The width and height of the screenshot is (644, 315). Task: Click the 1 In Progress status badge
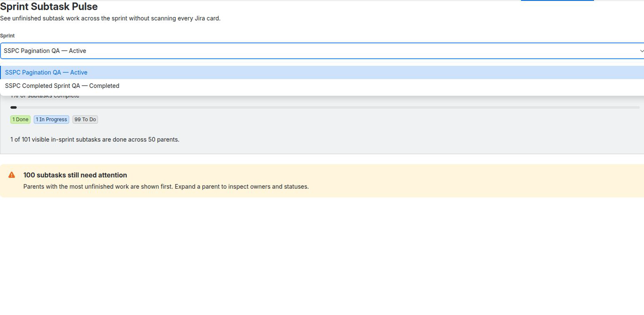(51, 119)
